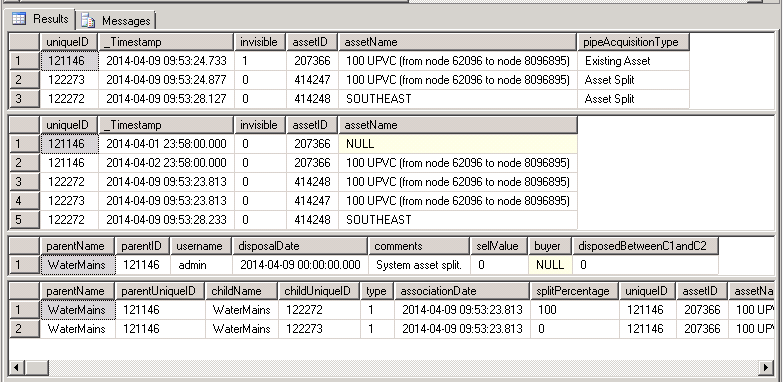Screen dimensions: 783x382
Task: Select row 5 header in the second grid
Action: [x=24, y=220]
